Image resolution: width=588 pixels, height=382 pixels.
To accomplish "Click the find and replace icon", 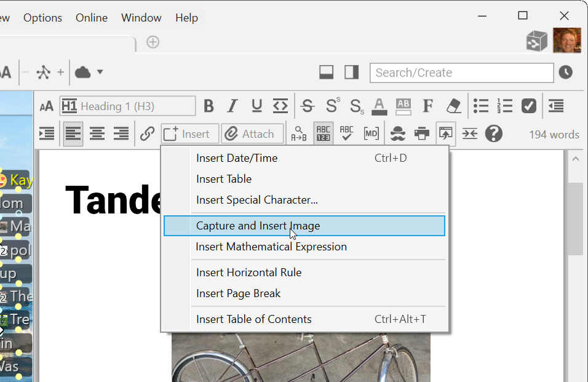I will [x=299, y=133].
